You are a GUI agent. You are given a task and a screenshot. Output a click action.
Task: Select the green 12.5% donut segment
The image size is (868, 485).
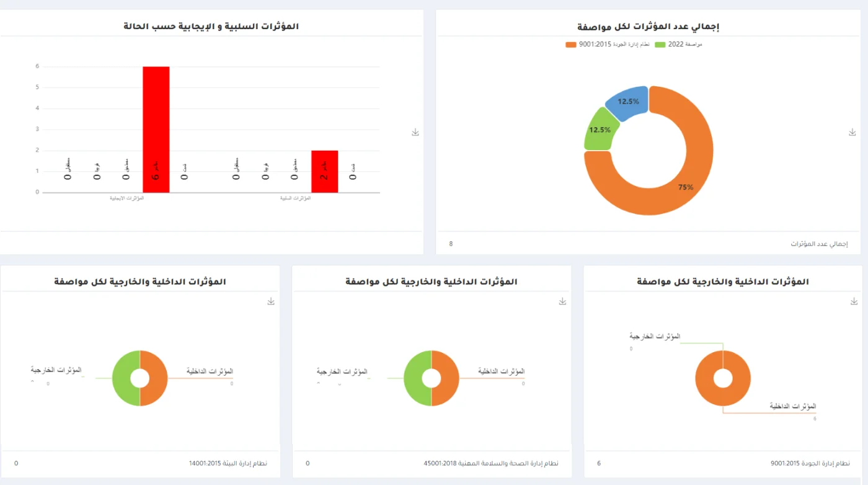598,130
